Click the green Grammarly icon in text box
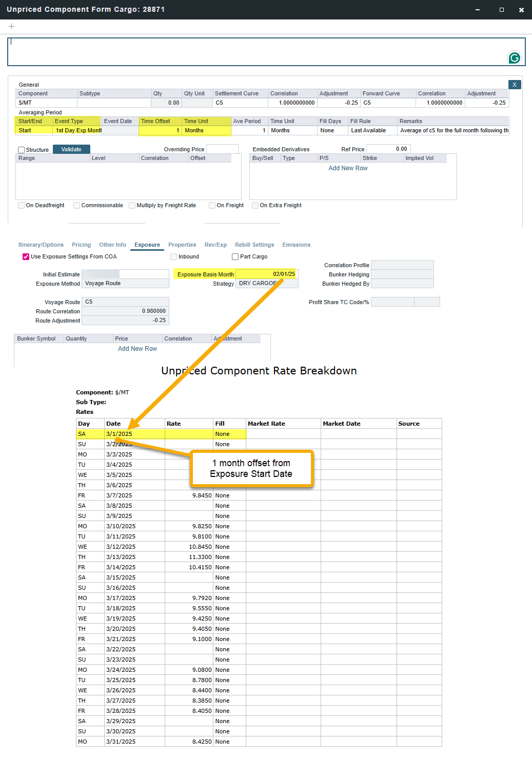 pos(514,58)
